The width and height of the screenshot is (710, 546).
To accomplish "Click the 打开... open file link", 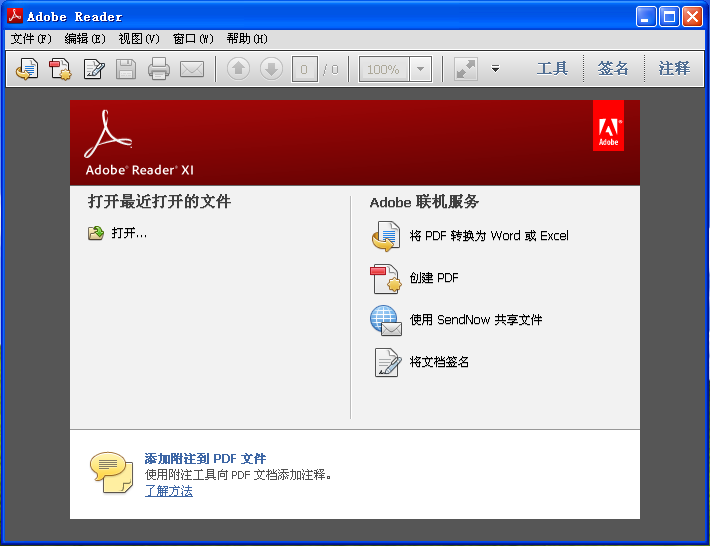I will tap(129, 233).
